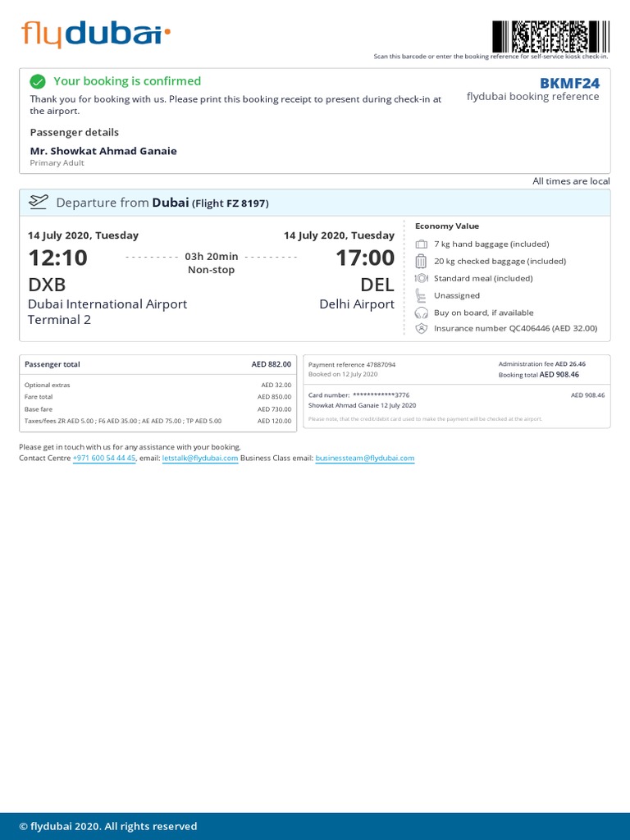Click the passenger name Mr. Showkat Ahmad Ganaie
The width and height of the screenshot is (630, 840).
[x=103, y=151]
